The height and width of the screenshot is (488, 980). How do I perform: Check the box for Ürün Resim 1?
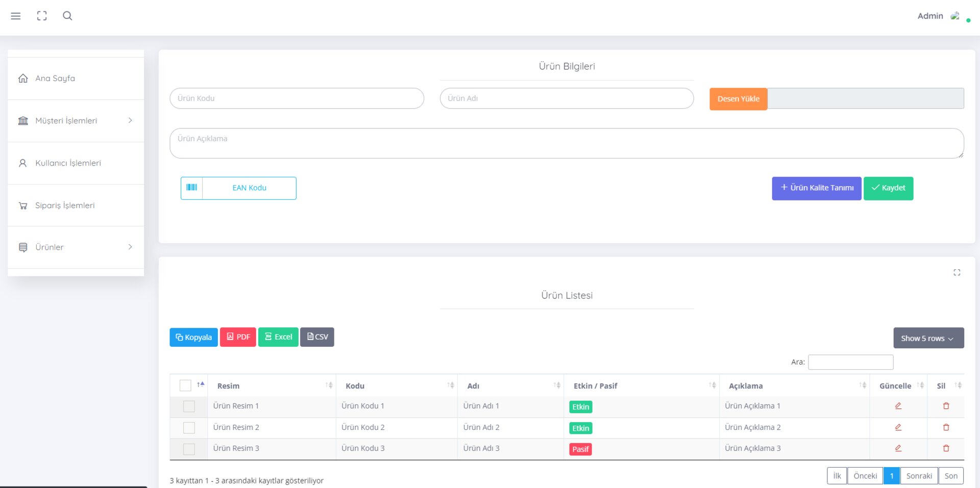pyautogui.click(x=189, y=406)
